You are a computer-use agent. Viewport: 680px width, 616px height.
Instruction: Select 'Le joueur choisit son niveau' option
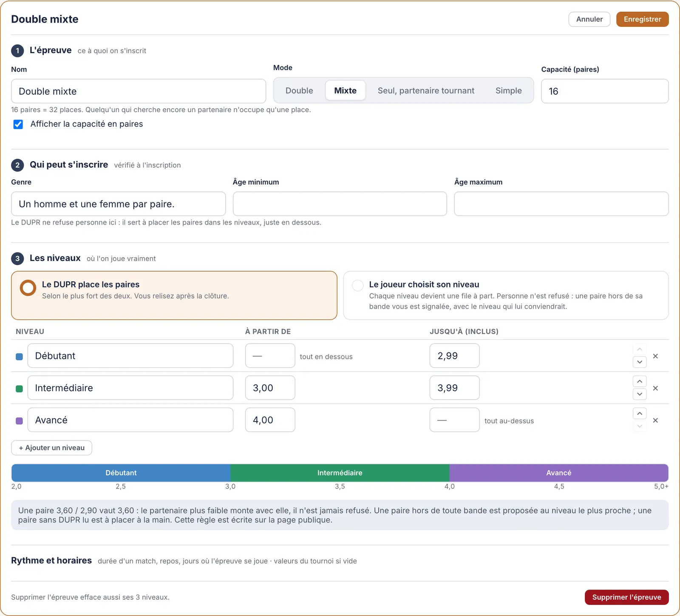pos(506,295)
